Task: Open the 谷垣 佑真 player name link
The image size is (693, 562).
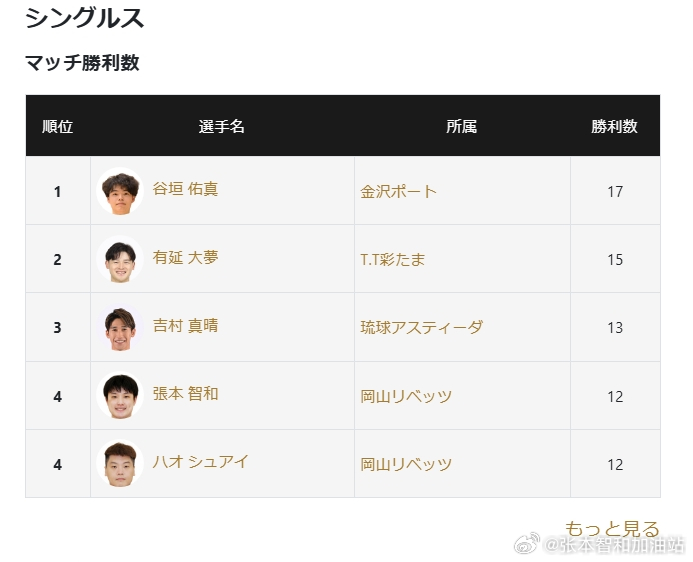Action: pyautogui.click(x=185, y=189)
